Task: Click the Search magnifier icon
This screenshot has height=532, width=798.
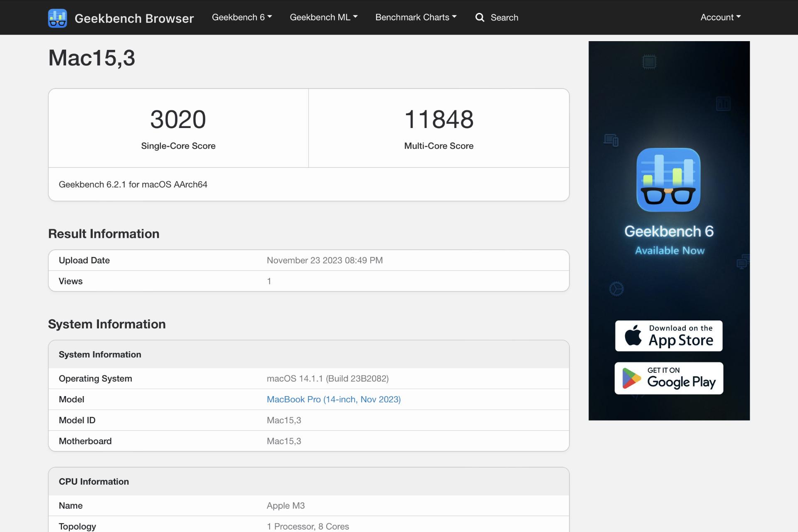Action: pos(480,17)
